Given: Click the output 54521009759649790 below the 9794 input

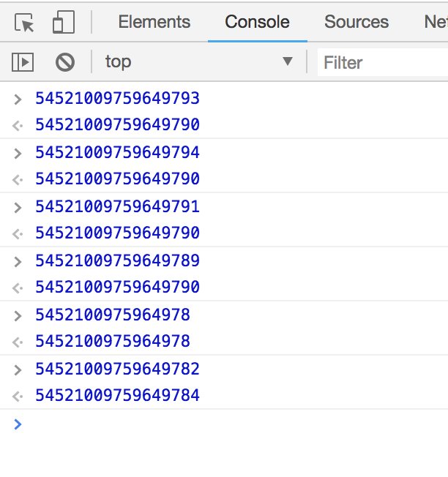Looking at the screenshot, I should pyautogui.click(x=117, y=179).
